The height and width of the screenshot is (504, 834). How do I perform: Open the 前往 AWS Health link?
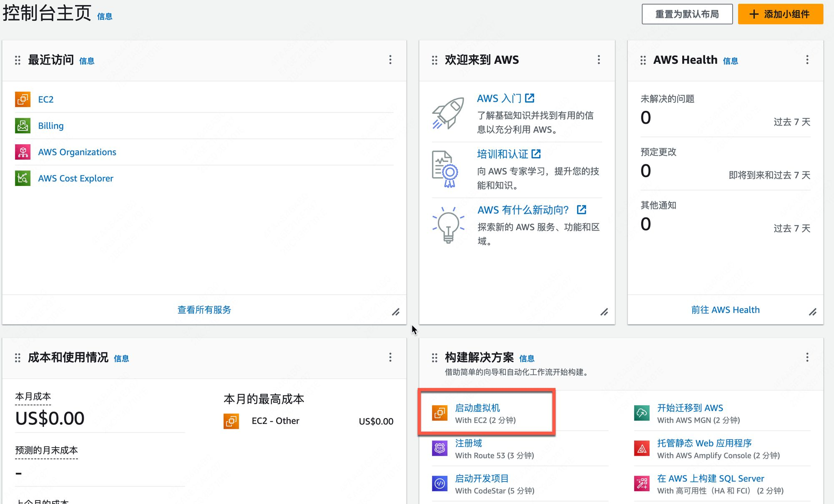(x=725, y=310)
